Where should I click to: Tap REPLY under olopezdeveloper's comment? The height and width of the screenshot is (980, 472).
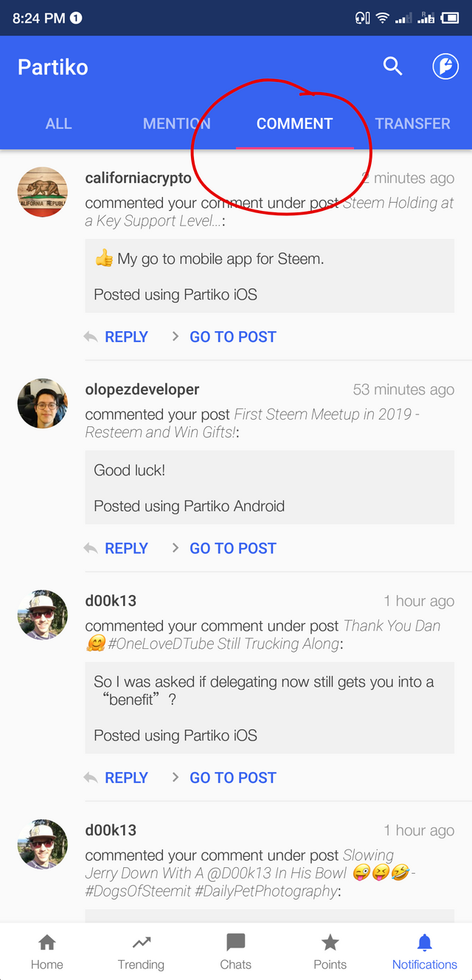(x=126, y=548)
